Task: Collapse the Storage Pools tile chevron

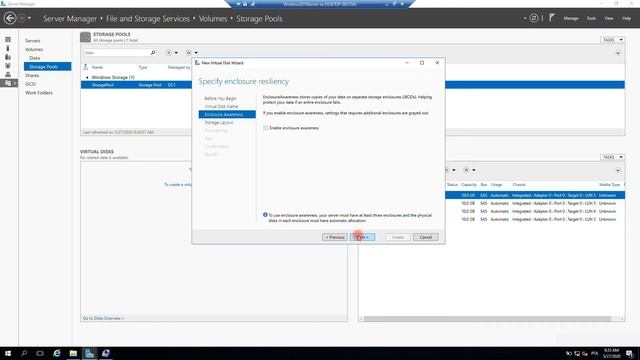Action: [x=618, y=53]
